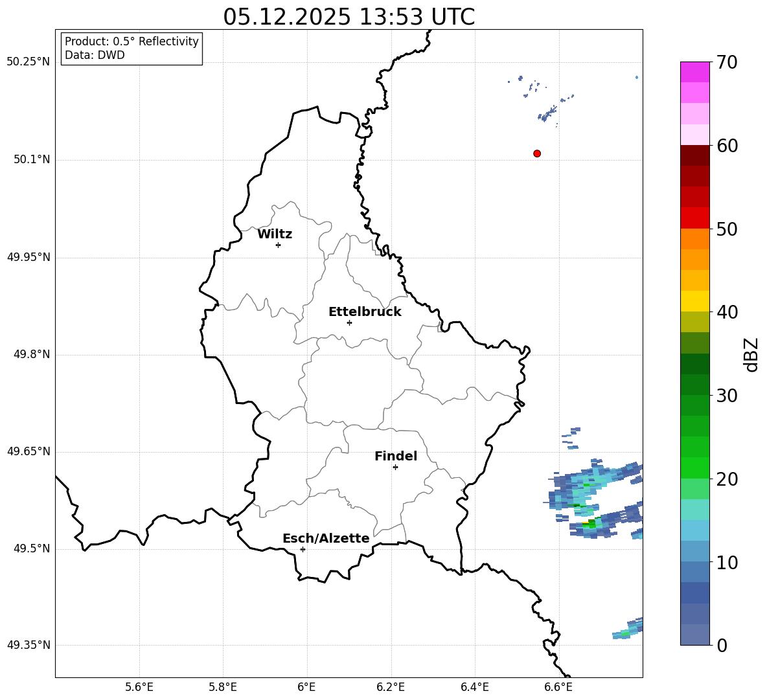Click the 0 colorbar tick label
Viewport: 767px width, 700px height.
(722, 645)
